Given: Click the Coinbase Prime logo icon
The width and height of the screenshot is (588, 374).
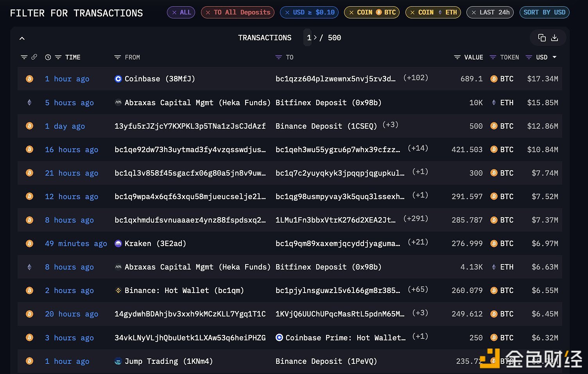Looking at the screenshot, I should [x=279, y=337].
